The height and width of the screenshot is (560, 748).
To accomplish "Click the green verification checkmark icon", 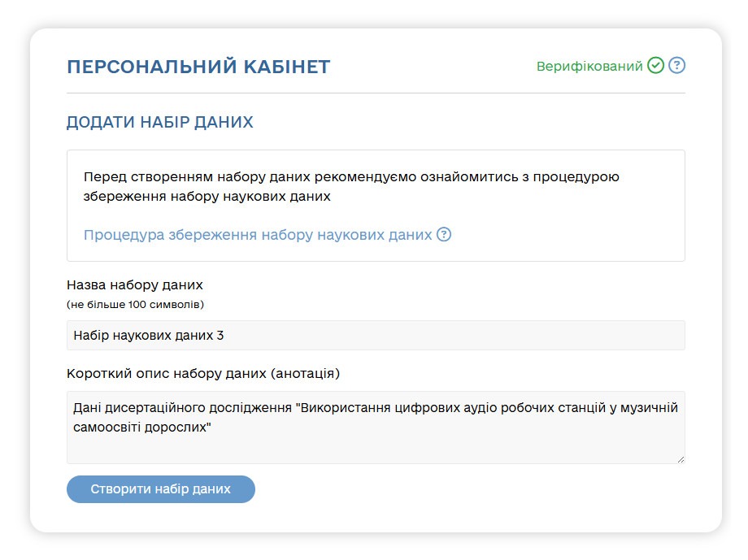I will point(655,66).
